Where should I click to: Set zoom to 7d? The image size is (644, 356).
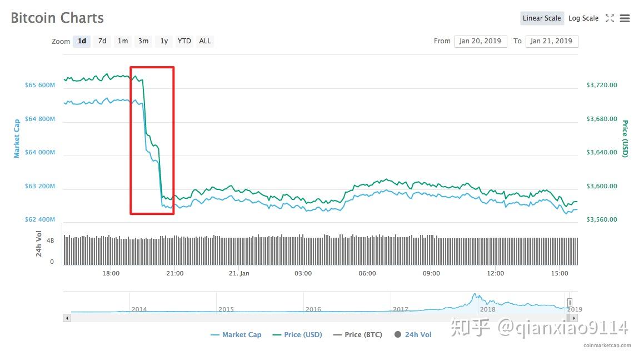[x=102, y=41]
